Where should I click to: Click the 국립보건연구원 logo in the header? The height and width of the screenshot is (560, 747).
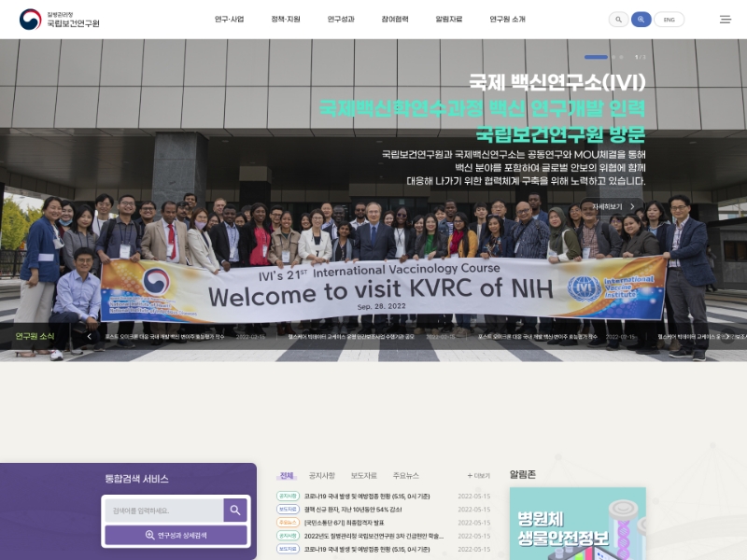[x=60, y=20]
